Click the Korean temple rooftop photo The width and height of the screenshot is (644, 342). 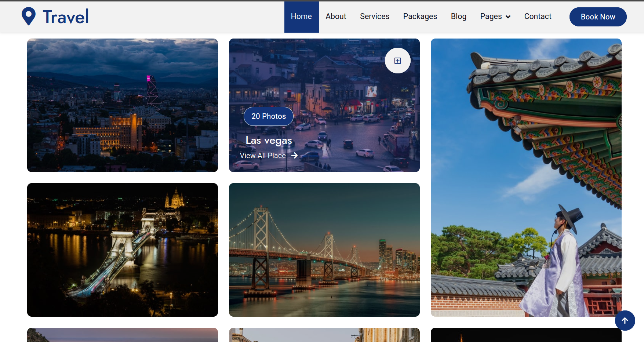526,177
